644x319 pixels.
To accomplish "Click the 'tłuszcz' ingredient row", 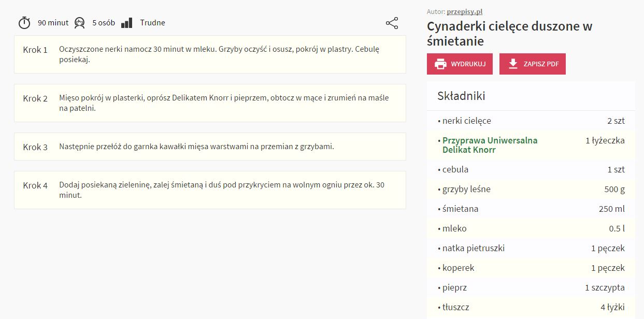I will [x=531, y=307].
